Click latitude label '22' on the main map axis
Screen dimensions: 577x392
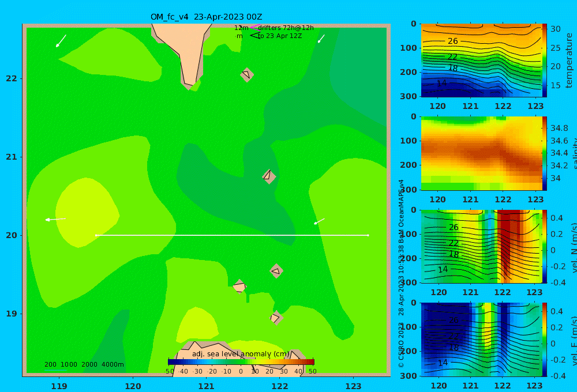coord(12,78)
